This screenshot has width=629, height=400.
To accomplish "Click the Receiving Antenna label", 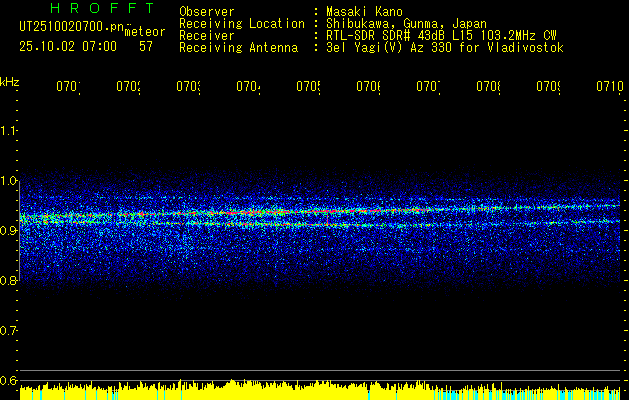I will point(238,48).
